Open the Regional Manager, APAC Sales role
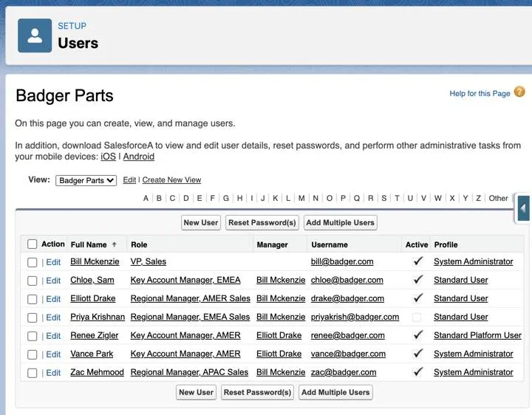532x415 pixels. pyautogui.click(x=189, y=372)
